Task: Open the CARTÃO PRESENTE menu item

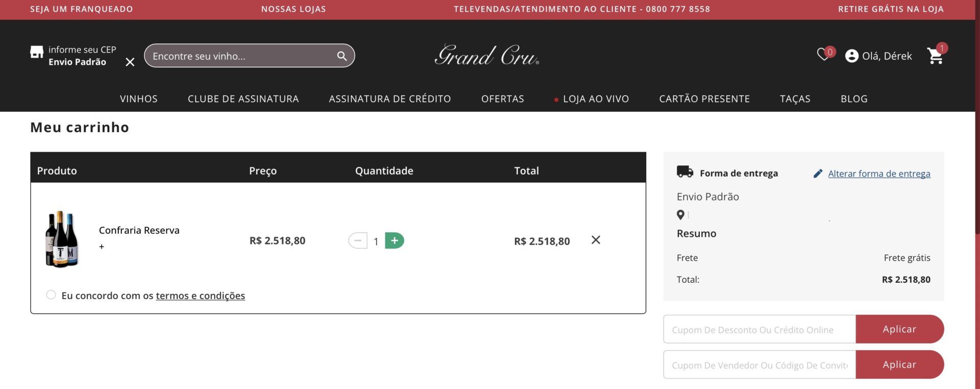Action: tap(704, 99)
